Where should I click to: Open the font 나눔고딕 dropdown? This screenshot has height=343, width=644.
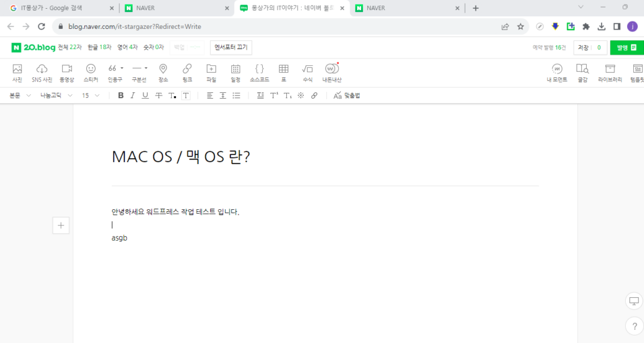pos(56,95)
